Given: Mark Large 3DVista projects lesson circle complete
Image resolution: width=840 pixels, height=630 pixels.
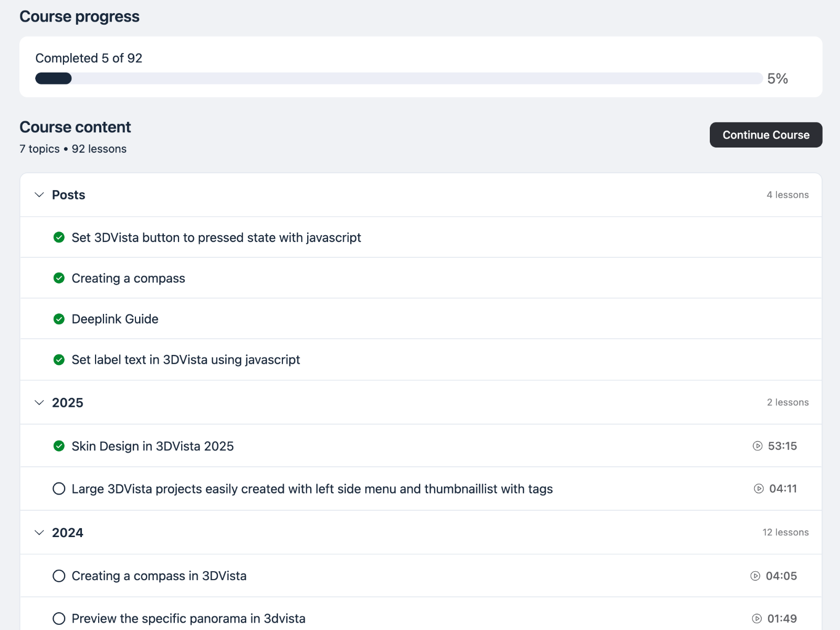Looking at the screenshot, I should click(59, 489).
